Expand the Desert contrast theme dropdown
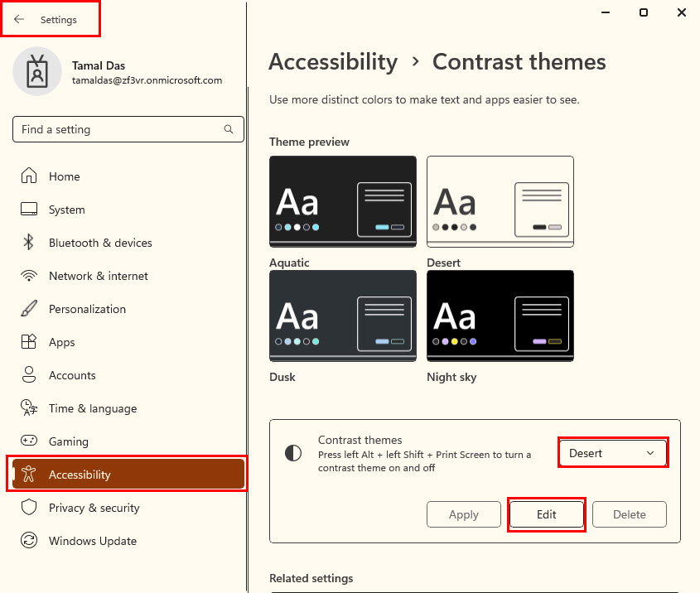 click(613, 453)
